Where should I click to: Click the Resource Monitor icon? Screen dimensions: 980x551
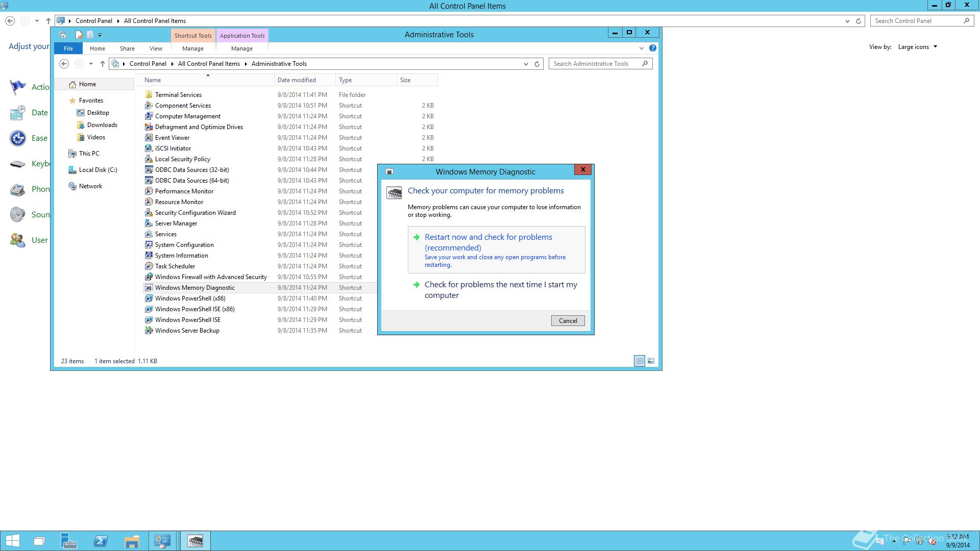click(149, 202)
